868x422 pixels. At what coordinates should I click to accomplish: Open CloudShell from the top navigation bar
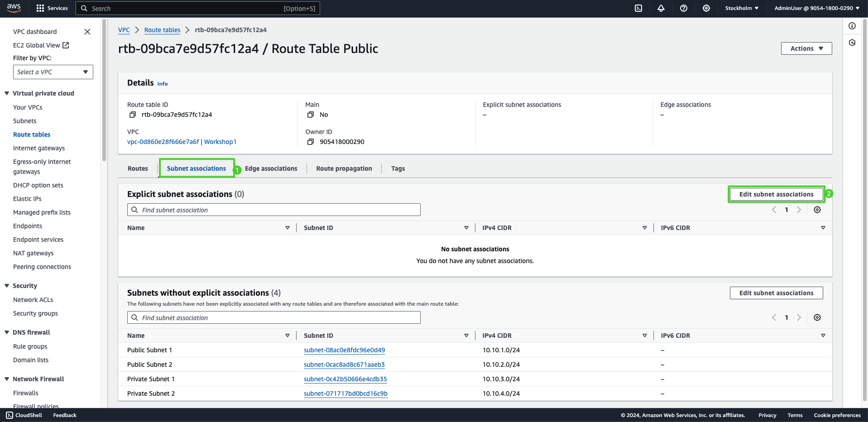pyautogui.click(x=638, y=8)
